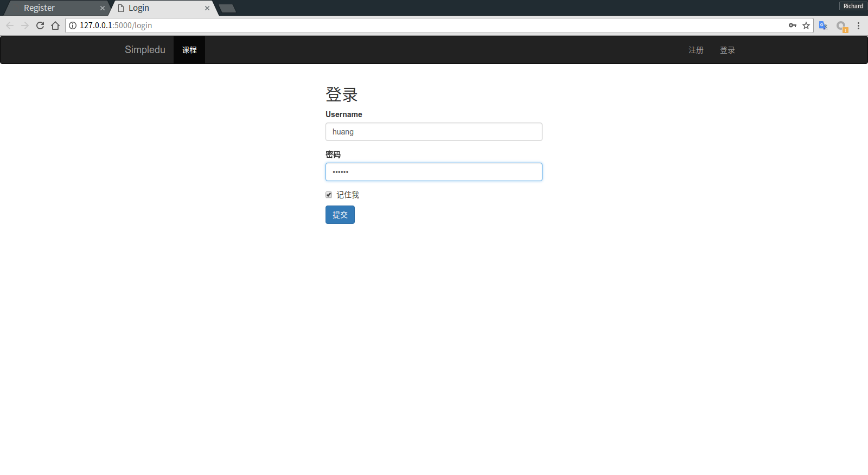This screenshot has width=868, height=475.
Task: Close the Register tab
Action: (103, 8)
